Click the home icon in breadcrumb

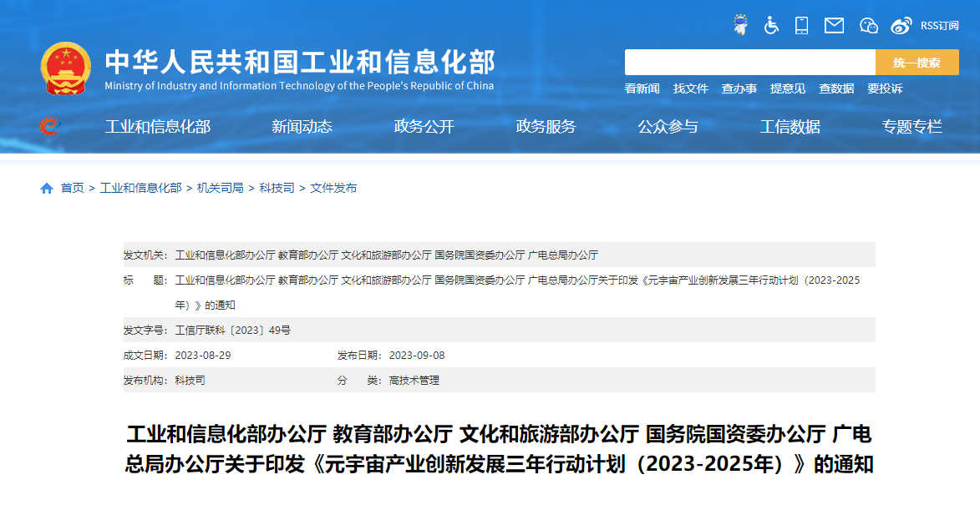coord(47,189)
